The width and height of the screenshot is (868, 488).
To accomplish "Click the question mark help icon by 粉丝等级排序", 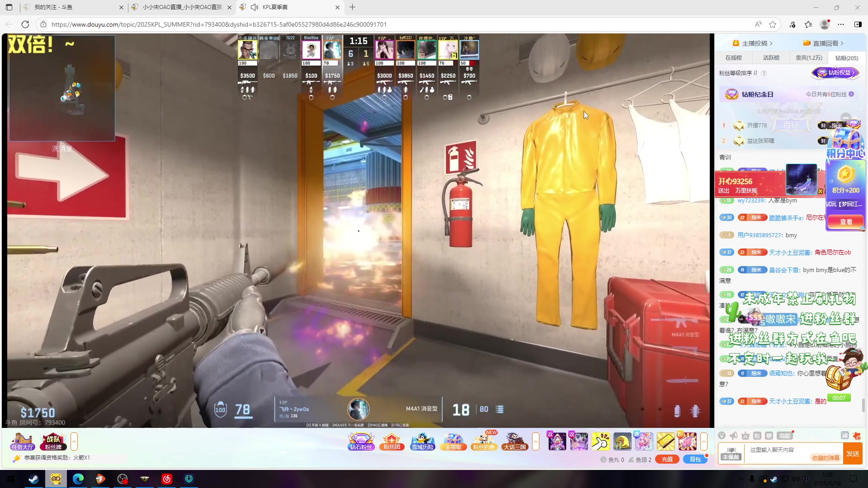I will click(764, 73).
